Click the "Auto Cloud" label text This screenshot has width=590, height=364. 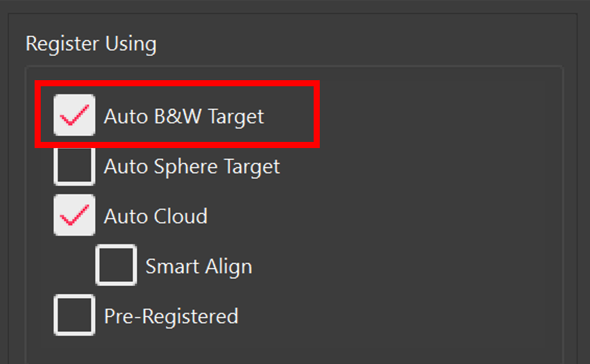[x=155, y=217]
